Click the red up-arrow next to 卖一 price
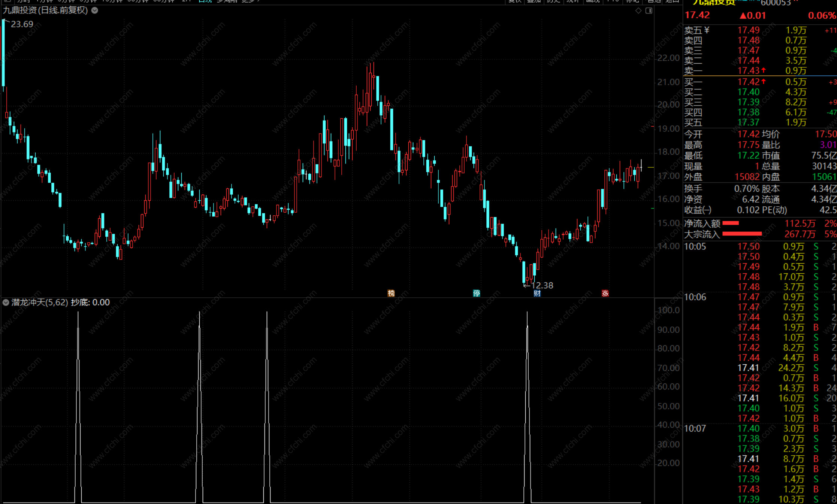The width and height of the screenshot is (837, 504). [x=764, y=70]
